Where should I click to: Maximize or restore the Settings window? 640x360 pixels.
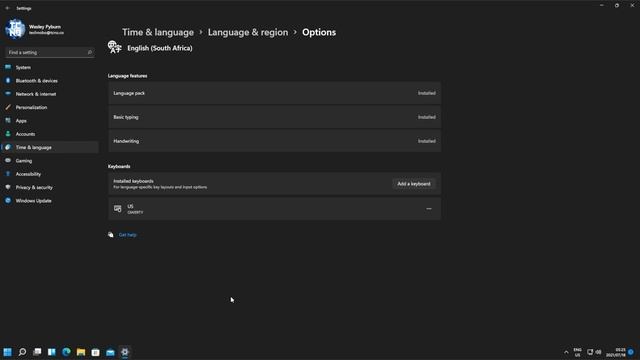(617, 5)
